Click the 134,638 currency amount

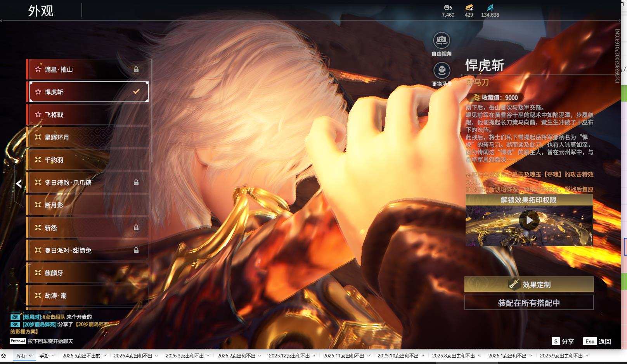(490, 15)
